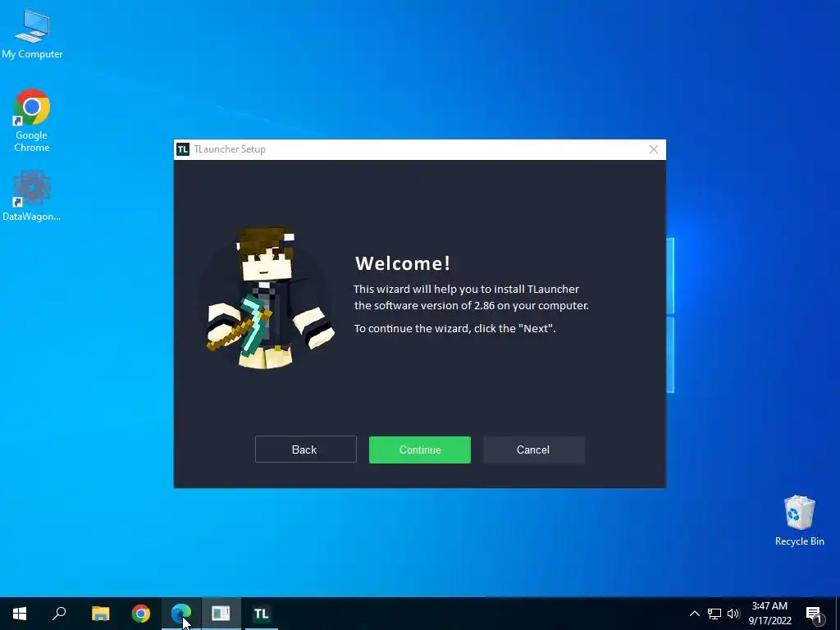The height and width of the screenshot is (630, 840).
Task: Click the 'To continue the wizard' line
Action: tap(454, 328)
